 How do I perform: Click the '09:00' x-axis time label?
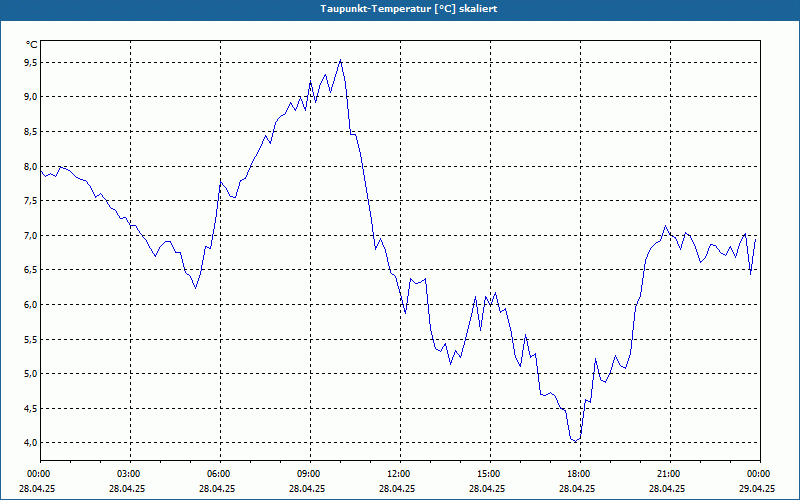point(310,474)
